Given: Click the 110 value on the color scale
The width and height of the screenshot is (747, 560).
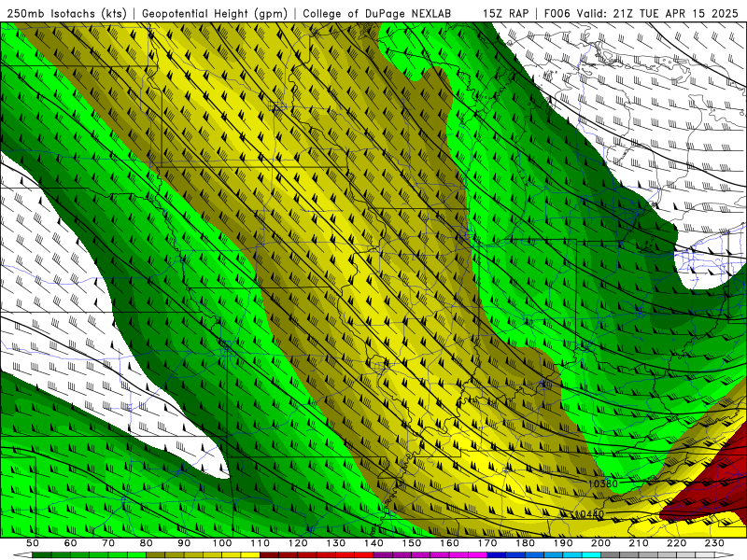Looking at the screenshot, I should tap(261, 543).
